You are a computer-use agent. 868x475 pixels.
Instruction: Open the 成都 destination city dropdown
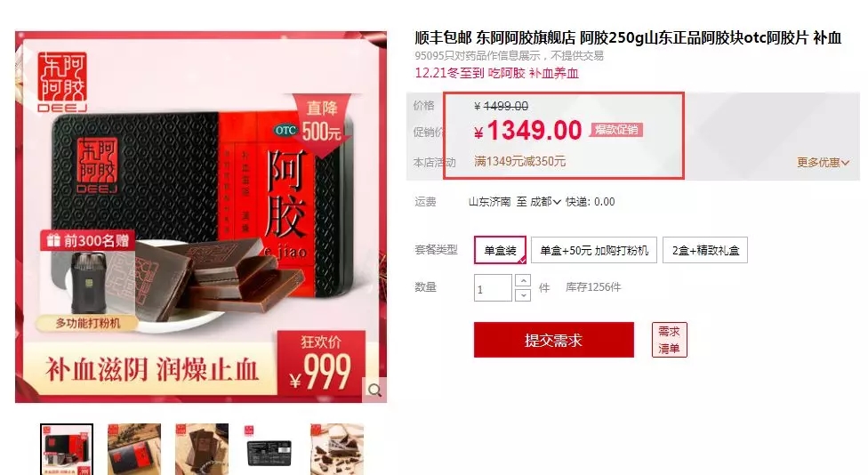tap(545, 202)
